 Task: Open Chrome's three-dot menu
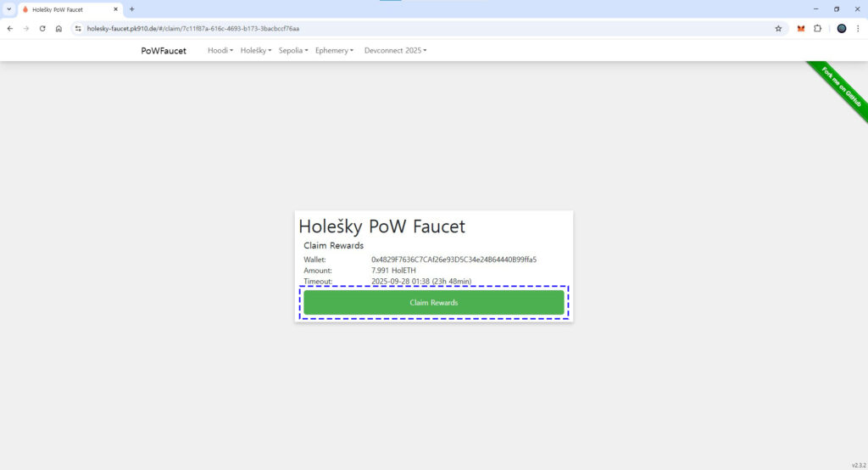(x=858, y=28)
